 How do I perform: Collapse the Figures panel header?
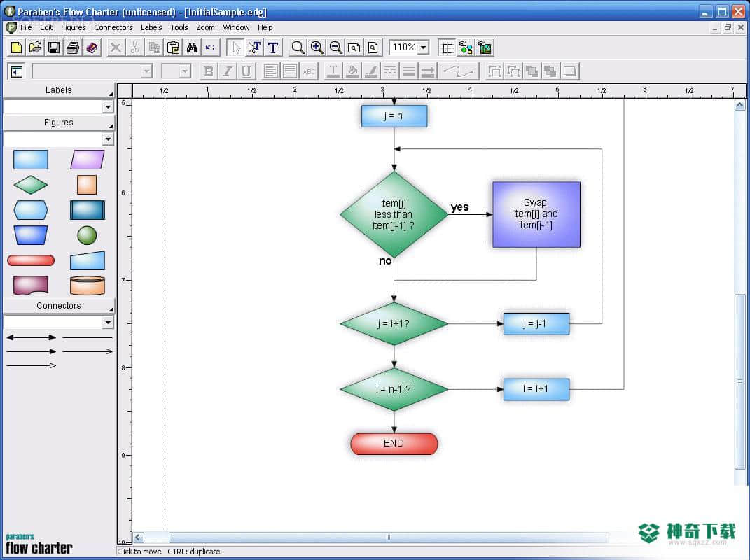(x=58, y=122)
